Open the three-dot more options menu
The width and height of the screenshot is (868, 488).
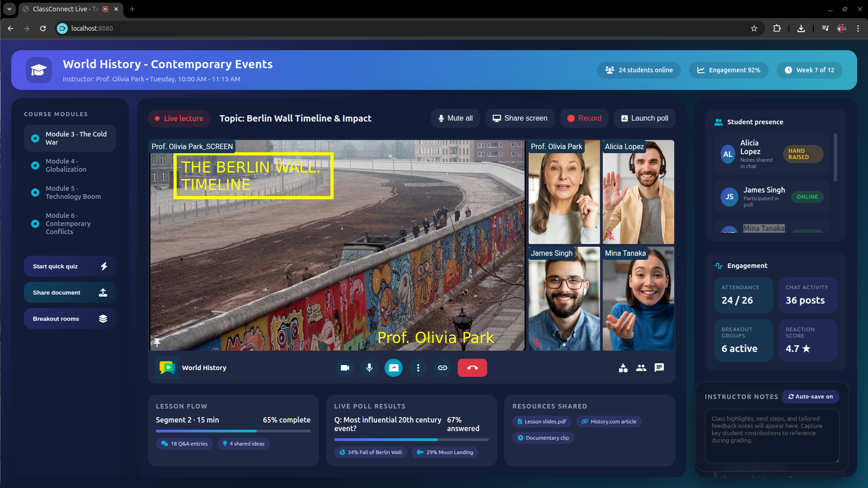pyautogui.click(x=418, y=368)
